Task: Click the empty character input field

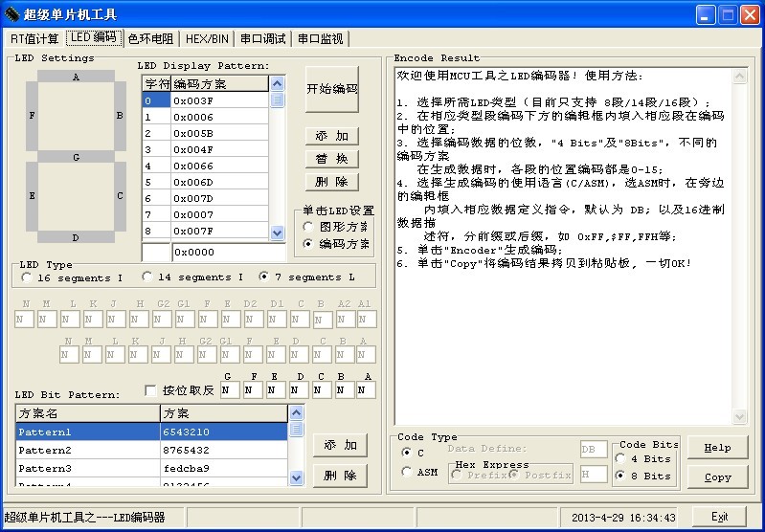Action: tap(156, 252)
